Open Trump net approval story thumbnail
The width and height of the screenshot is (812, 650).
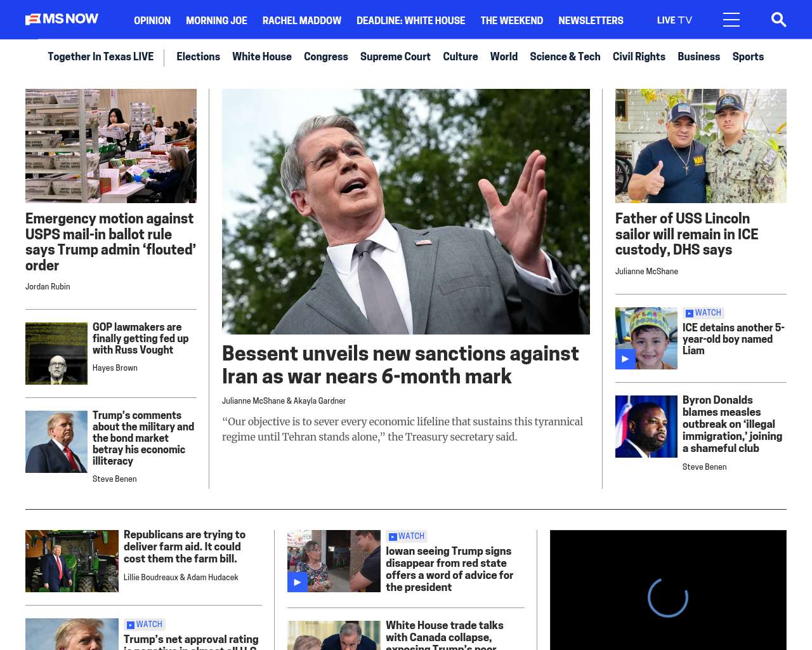pos(72,634)
